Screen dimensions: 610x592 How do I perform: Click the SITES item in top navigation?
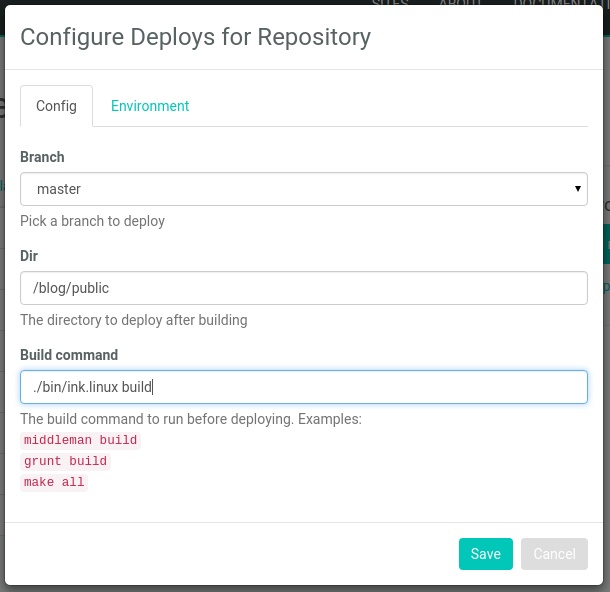[390, 3]
